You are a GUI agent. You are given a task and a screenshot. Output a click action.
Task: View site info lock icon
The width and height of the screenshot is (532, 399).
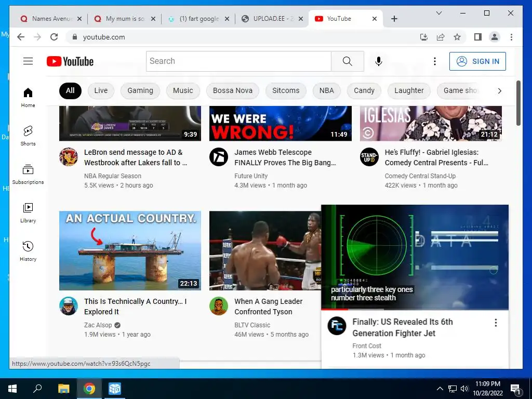point(75,37)
